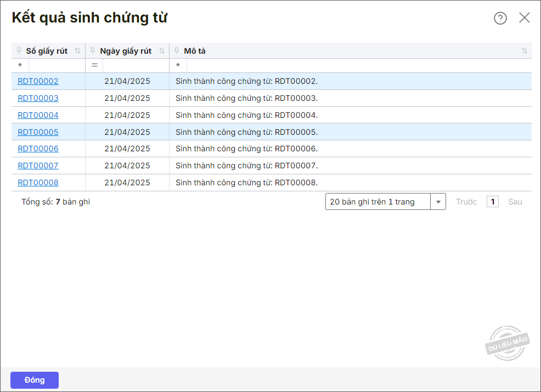Close the Kết quả sinh chứng từ dialog

(525, 18)
